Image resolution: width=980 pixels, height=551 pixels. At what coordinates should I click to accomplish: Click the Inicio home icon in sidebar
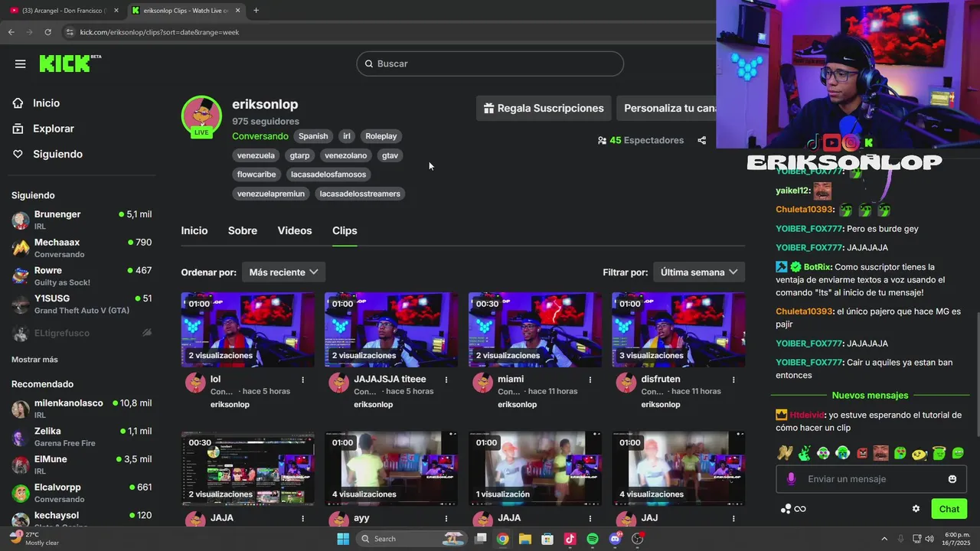pyautogui.click(x=18, y=103)
